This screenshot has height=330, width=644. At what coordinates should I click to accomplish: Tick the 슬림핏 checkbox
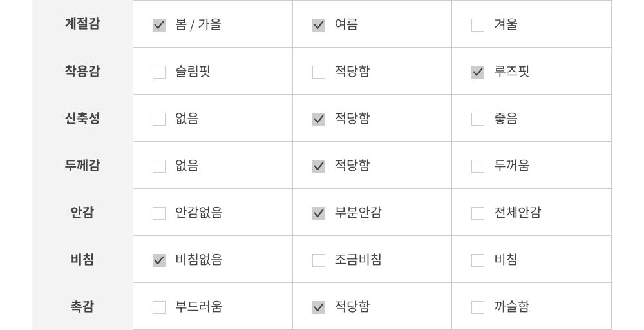[x=159, y=72]
